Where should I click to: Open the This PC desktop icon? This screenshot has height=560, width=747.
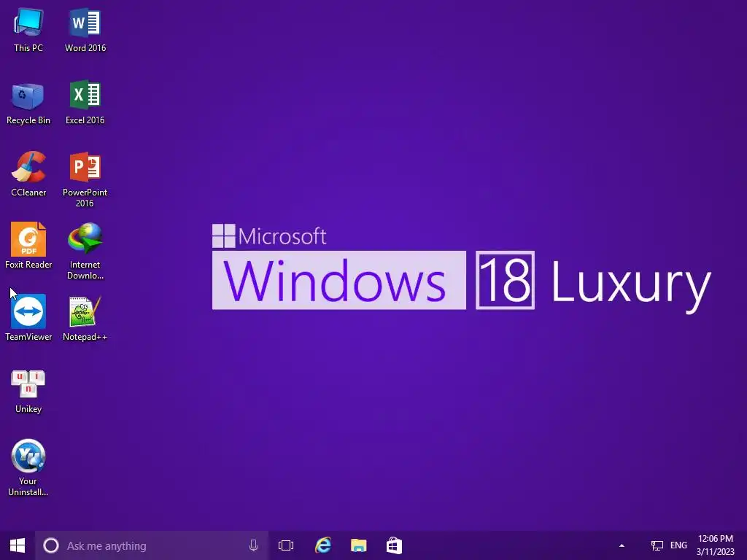click(28, 29)
